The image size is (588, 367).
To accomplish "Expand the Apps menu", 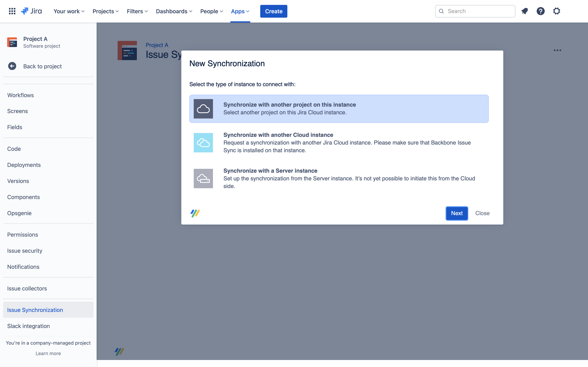I will pyautogui.click(x=240, y=11).
